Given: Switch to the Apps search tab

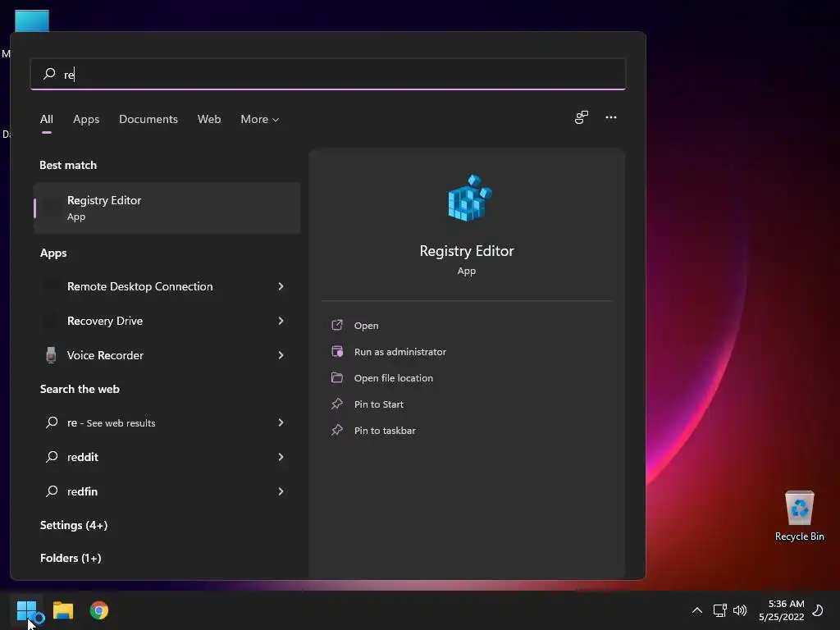Looking at the screenshot, I should [86, 119].
